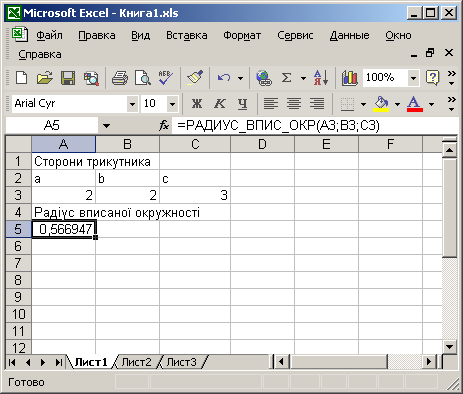Image resolution: width=463 pixels, height=394 pixels.
Task: Toggle italic (К) formatting
Action: pos(220,104)
